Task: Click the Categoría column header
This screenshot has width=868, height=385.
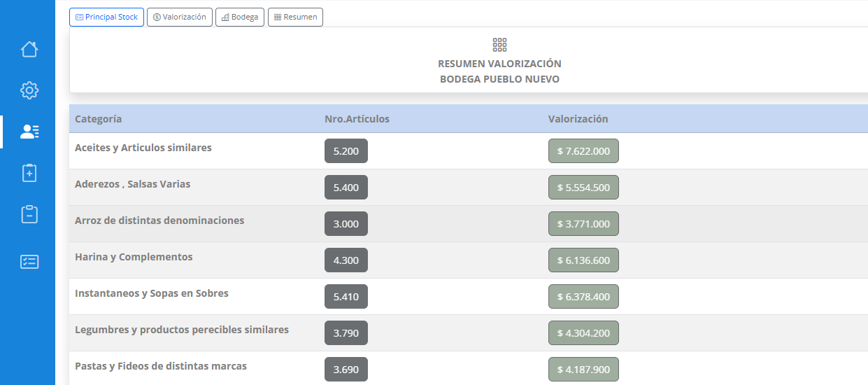Action: 99,119
